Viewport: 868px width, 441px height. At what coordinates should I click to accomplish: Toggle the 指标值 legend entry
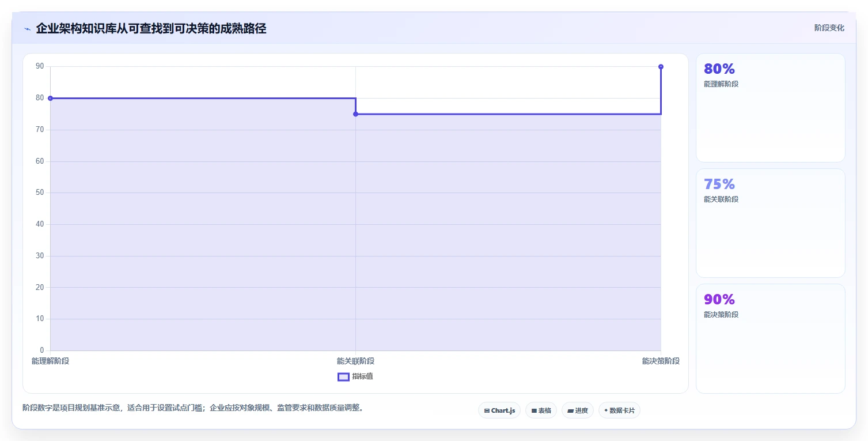point(355,376)
